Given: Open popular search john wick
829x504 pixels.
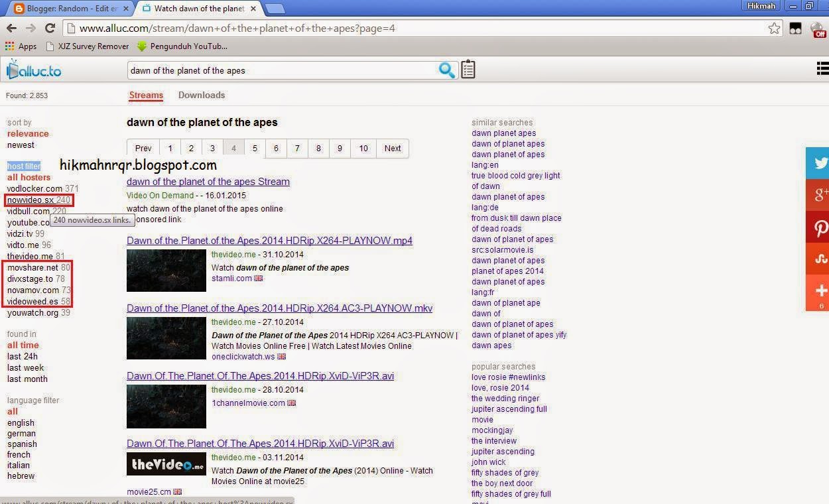Looking at the screenshot, I should [x=488, y=462].
